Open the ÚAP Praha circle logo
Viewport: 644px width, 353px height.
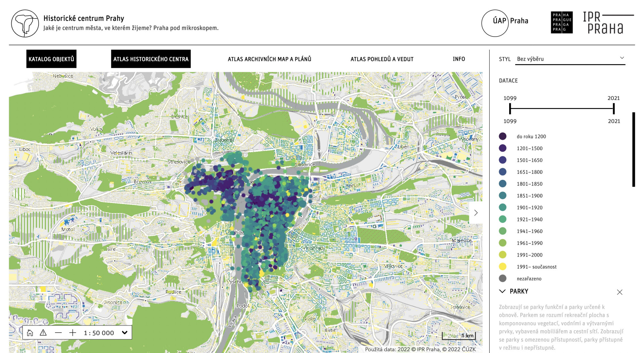495,23
